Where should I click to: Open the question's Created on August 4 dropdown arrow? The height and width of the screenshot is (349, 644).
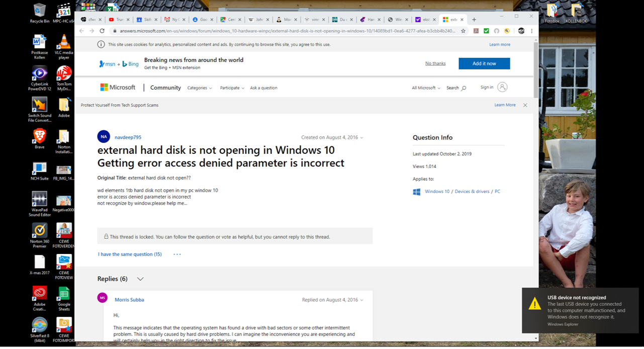point(361,138)
